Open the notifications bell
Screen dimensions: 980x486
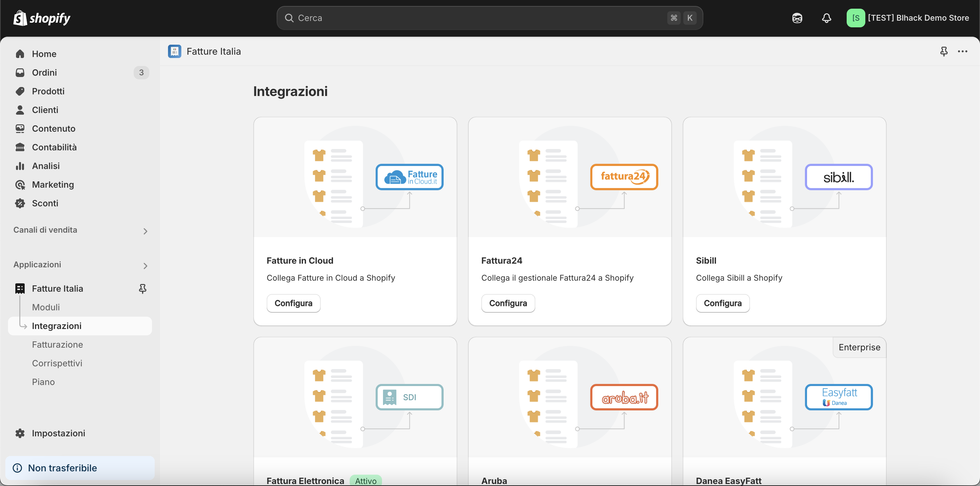click(x=826, y=18)
